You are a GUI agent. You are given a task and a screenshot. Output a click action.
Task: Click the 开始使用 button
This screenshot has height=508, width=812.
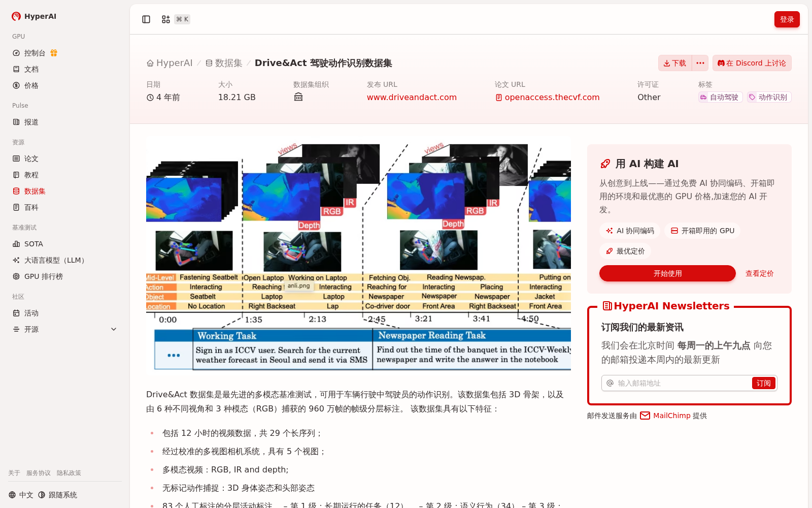[x=667, y=273]
